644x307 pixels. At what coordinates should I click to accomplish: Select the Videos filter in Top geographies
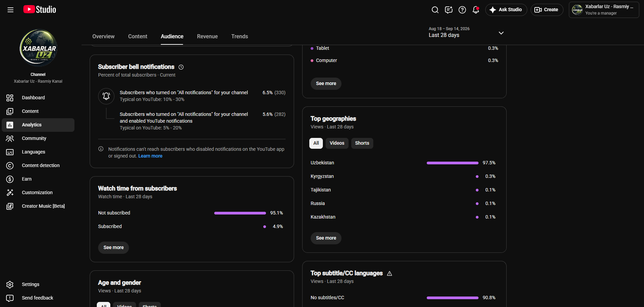pyautogui.click(x=337, y=143)
